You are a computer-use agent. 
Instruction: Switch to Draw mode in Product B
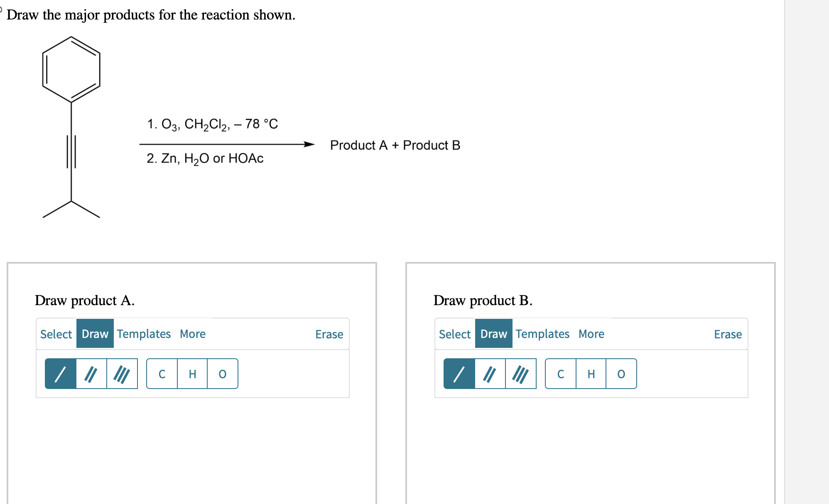click(493, 334)
